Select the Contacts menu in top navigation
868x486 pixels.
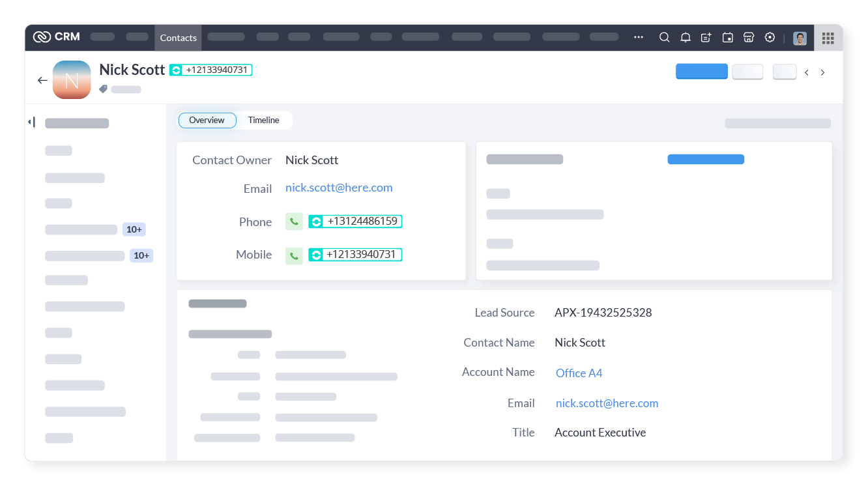(x=178, y=37)
